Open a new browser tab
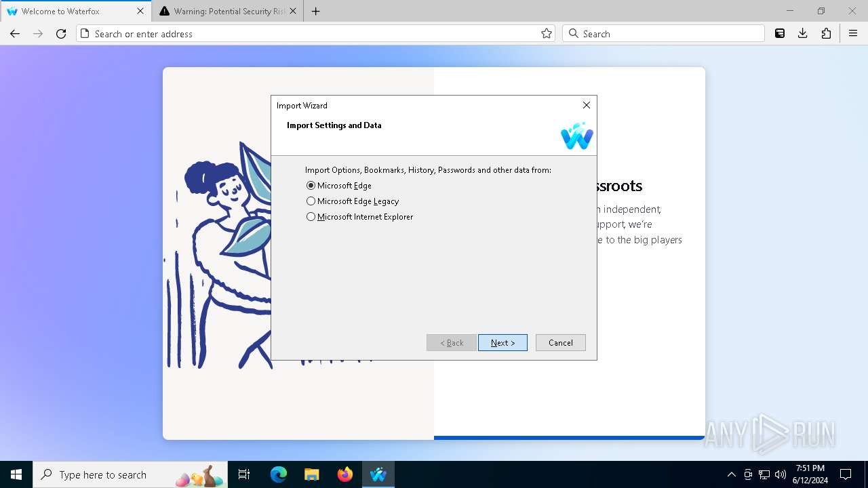The width and height of the screenshot is (868, 488). coord(316,12)
